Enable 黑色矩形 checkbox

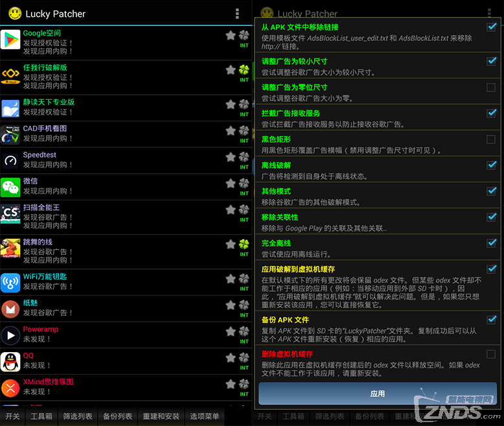(x=491, y=139)
